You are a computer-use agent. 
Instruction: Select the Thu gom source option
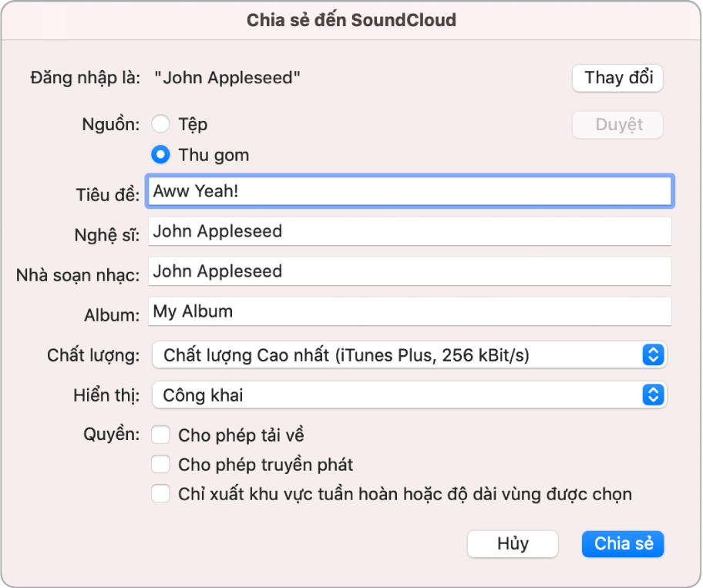coord(161,154)
